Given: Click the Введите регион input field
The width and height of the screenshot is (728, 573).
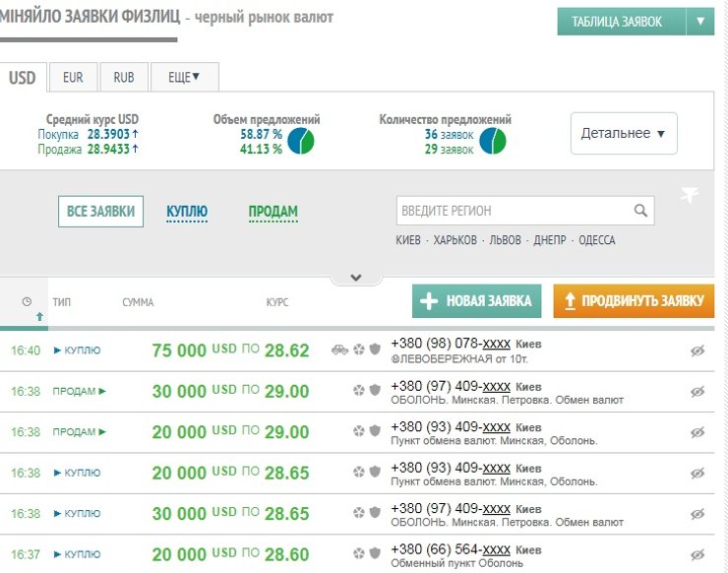Looking at the screenshot, I should (512, 210).
